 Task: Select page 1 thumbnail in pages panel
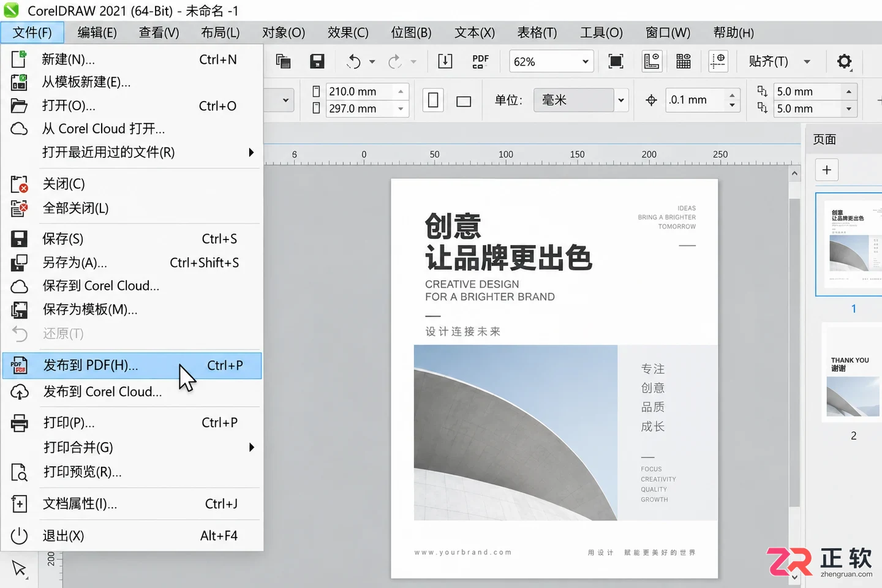coord(850,244)
